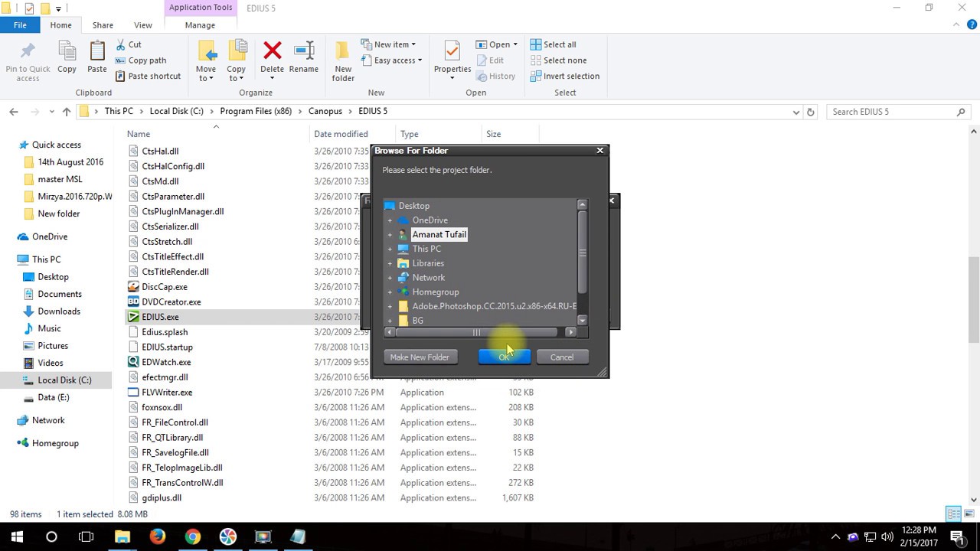This screenshot has height=551, width=980.
Task: Click vertical scrollbar in Browse dialog tree
Action: [583, 253]
